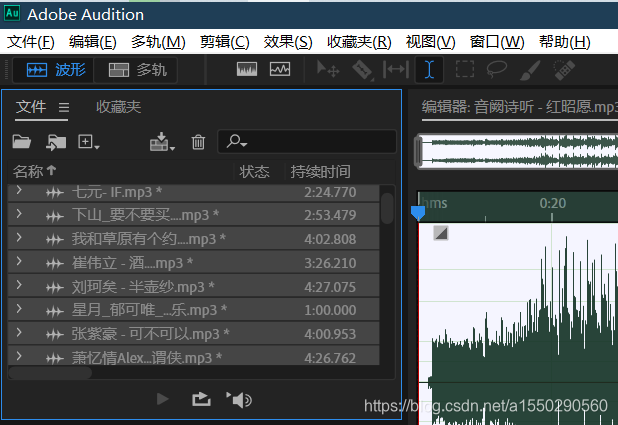Click the 0:20 mark on the time ruler
Viewport: 618px width, 425px height.
552,203
